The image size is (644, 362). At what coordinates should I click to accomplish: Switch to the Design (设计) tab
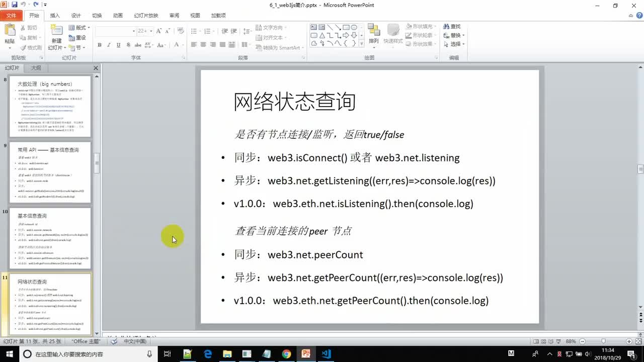pyautogui.click(x=76, y=16)
